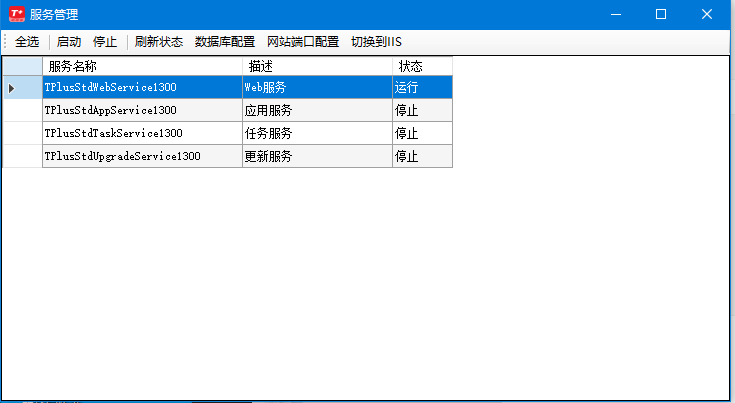Image resolution: width=735 pixels, height=403 pixels.
Task: Sort by 服务名称 column header
Action: pos(142,66)
